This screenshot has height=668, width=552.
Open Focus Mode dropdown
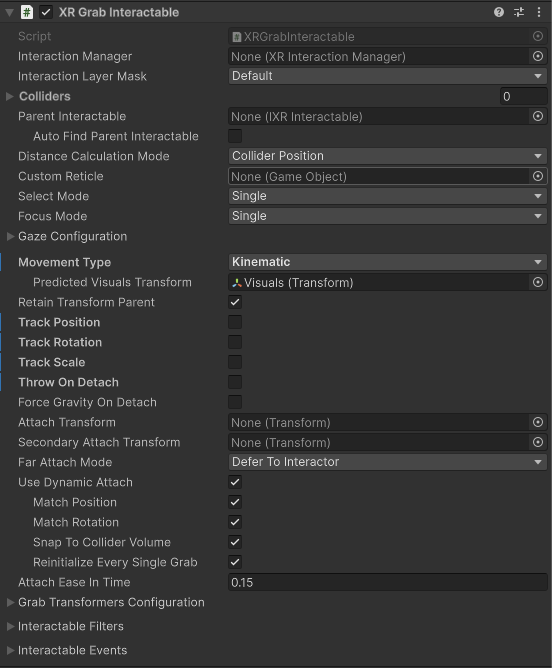tap(388, 216)
